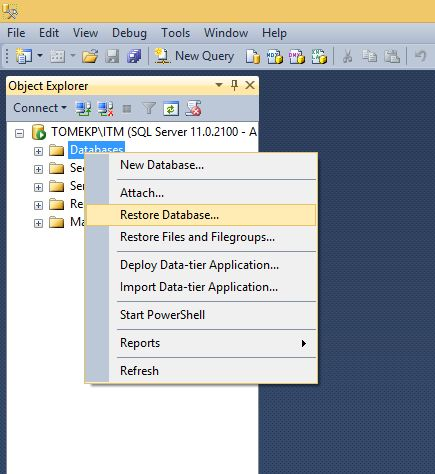Click the Filter funnel icon
The image size is (435, 474).
149,108
